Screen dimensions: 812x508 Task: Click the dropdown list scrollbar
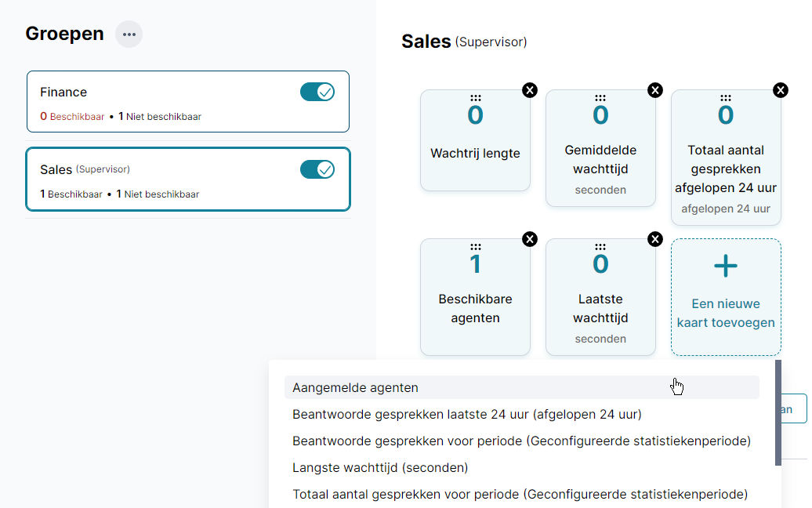778,412
